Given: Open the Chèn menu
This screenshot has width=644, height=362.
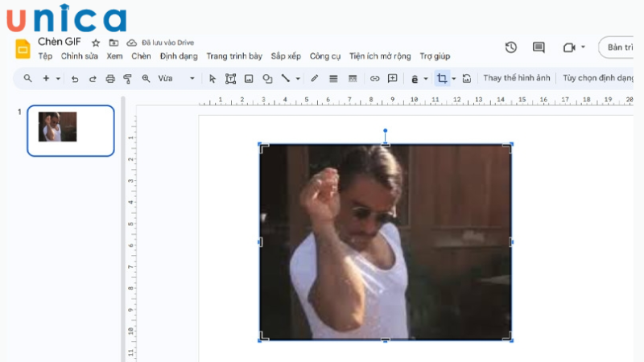Looking at the screenshot, I should [141, 56].
